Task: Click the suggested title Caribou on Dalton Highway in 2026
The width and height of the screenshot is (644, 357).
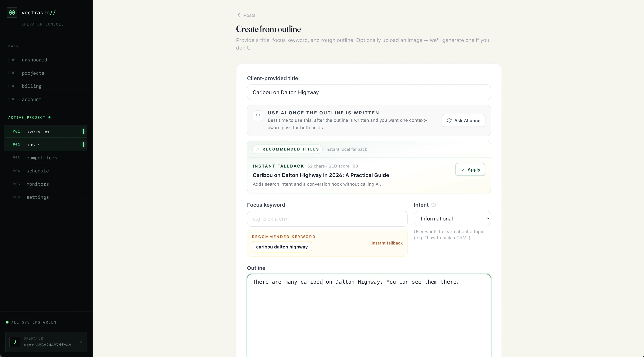Action: pos(321,175)
